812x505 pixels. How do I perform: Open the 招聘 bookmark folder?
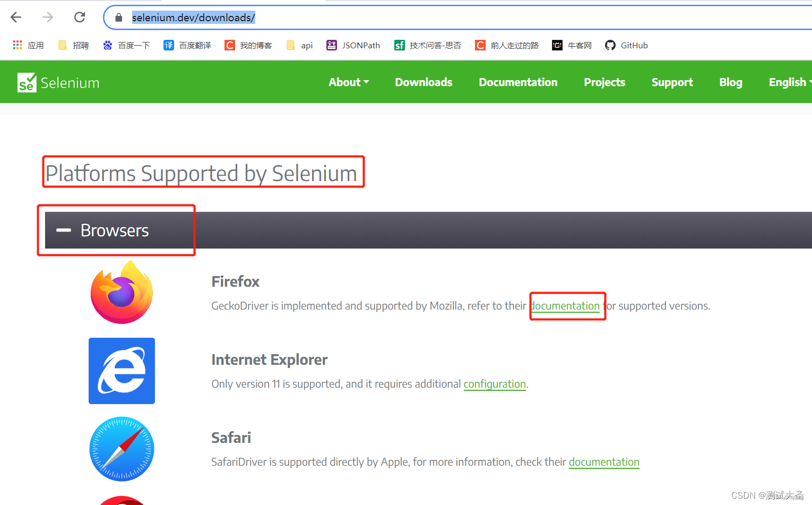click(73, 45)
